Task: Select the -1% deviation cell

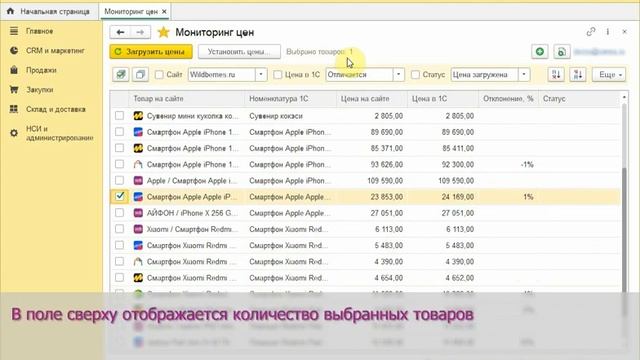Action: (x=509, y=164)
